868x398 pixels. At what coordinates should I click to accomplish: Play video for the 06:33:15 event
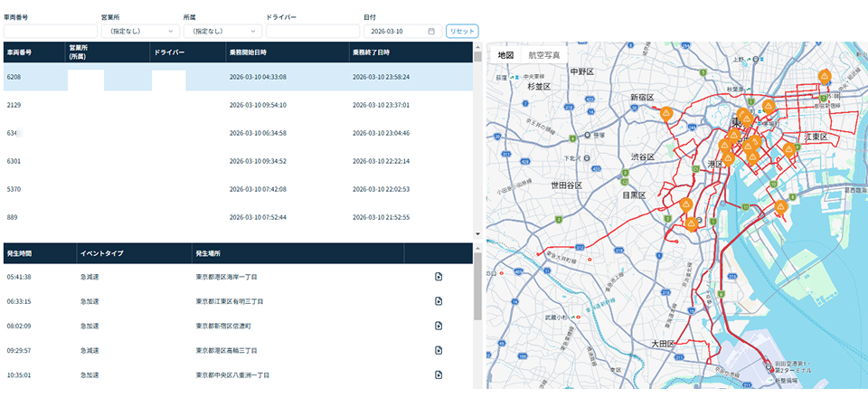coord(439,301)
